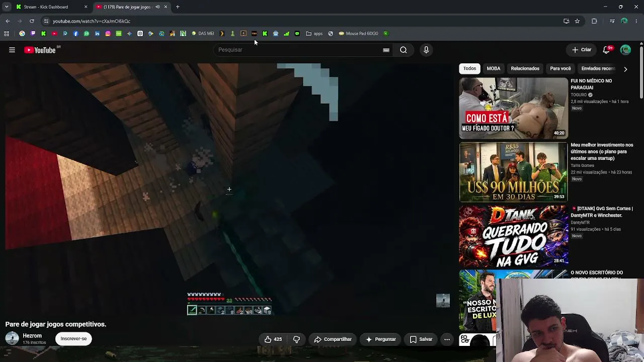This screenshot has height=362, width=644.
Task: Open the Hezrom channel avatar
Action: [x=12, y=338]
